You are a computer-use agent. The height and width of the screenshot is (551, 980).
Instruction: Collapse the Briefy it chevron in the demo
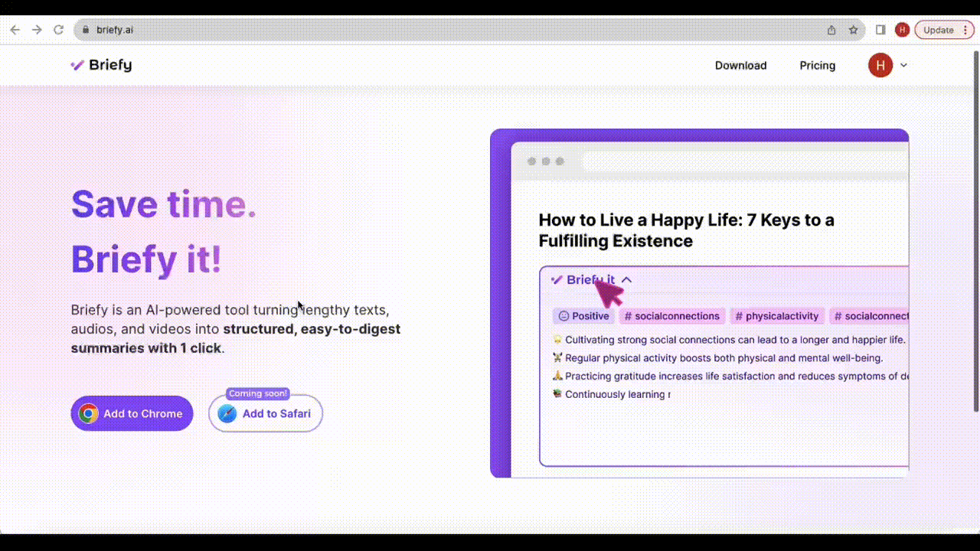[626, 280]
